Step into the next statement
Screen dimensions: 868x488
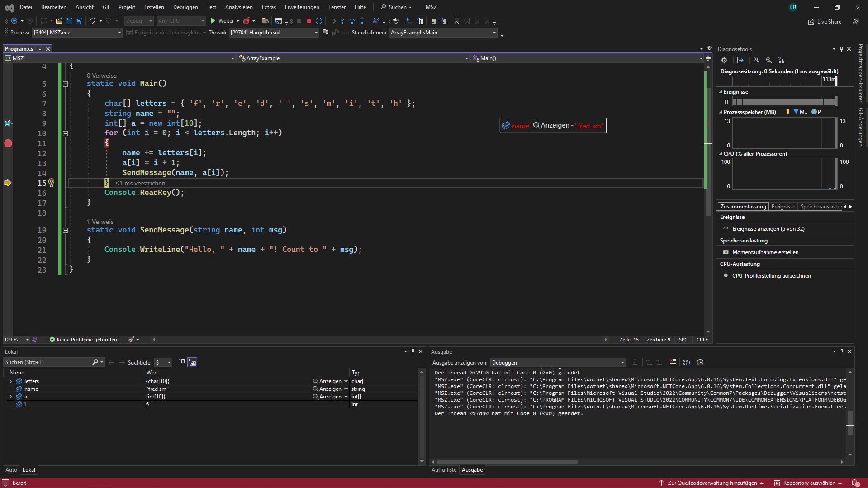point(342,21)
